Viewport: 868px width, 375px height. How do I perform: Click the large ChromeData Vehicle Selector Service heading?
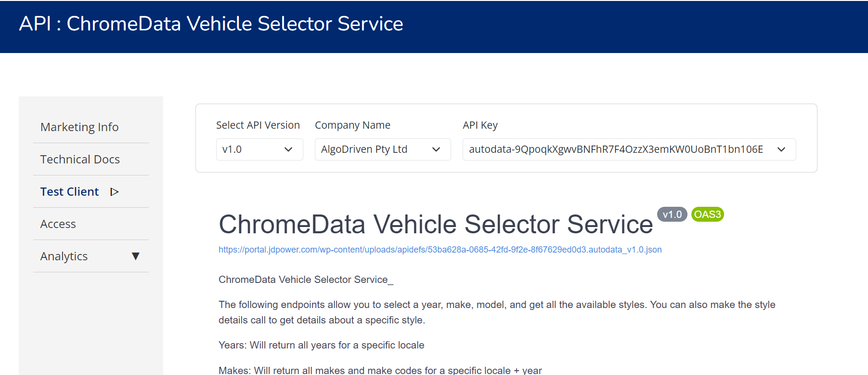(x=435, y=225)
